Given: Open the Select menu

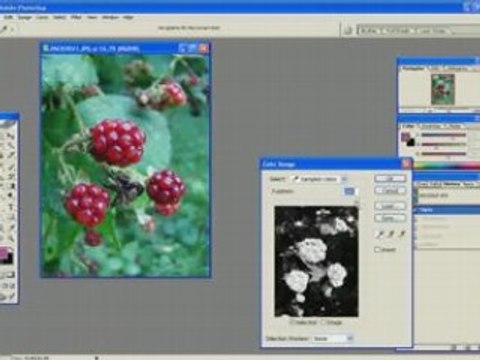Looking at the screenshot, I should tap(59, 17).
